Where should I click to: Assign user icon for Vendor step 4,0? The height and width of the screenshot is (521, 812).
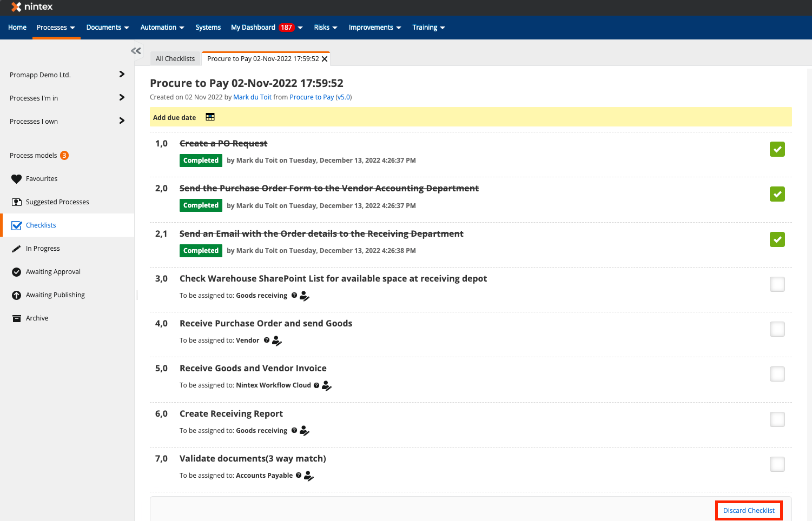[x=276, y=340]
